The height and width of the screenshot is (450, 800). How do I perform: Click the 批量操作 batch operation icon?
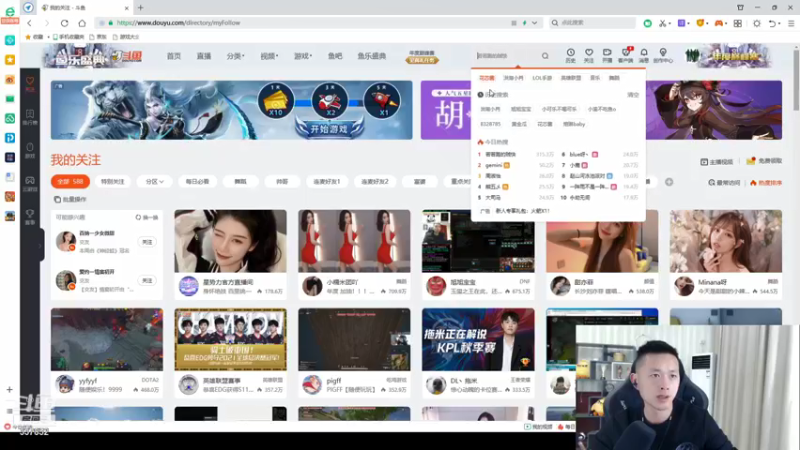tap(57, 199)
